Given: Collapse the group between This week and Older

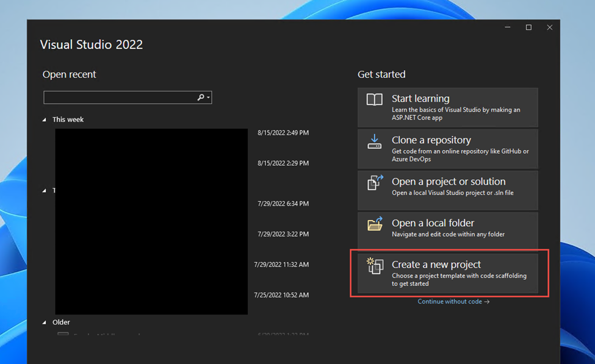Looking at the screenshot, I should (x=44, y=191).
